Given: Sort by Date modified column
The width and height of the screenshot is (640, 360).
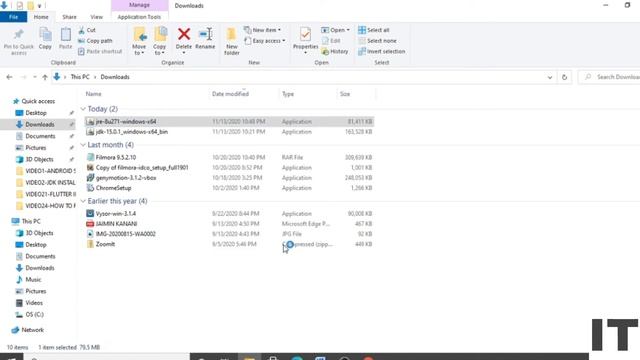Looking at the screenshot, I should tap(230, 94).
